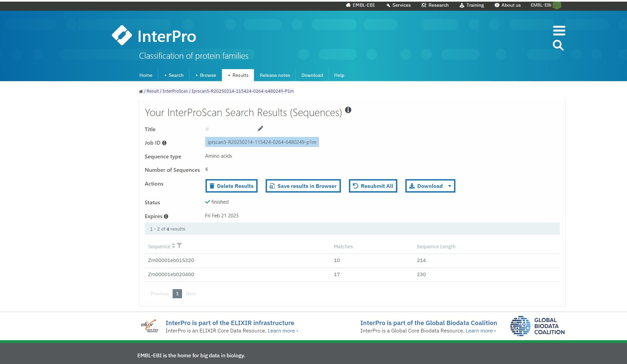Viewport: 627px width, 364px height.
Task: Click Save results in Browser button
Action: 303,186
